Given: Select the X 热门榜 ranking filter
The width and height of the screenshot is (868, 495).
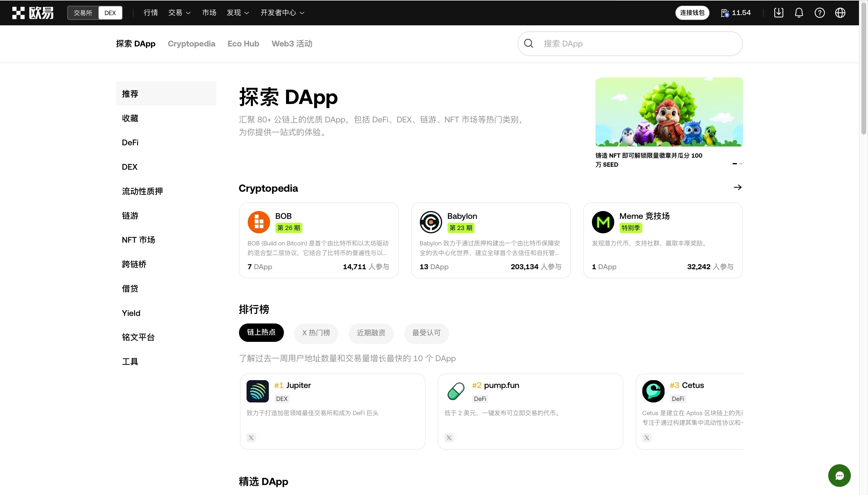Looking at the screenshot, I should point(316,333).
